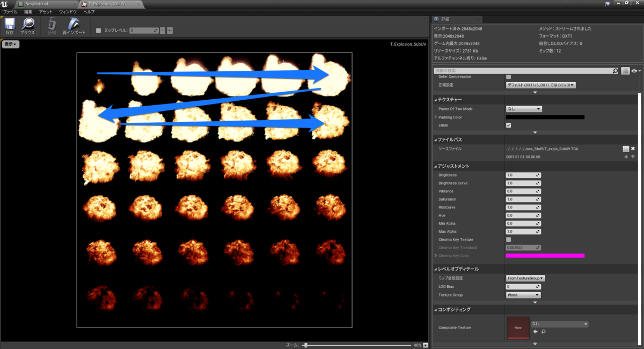Click the Brightness value field
The height and width of the screenshot is (349, 644).
click(523, 175)
